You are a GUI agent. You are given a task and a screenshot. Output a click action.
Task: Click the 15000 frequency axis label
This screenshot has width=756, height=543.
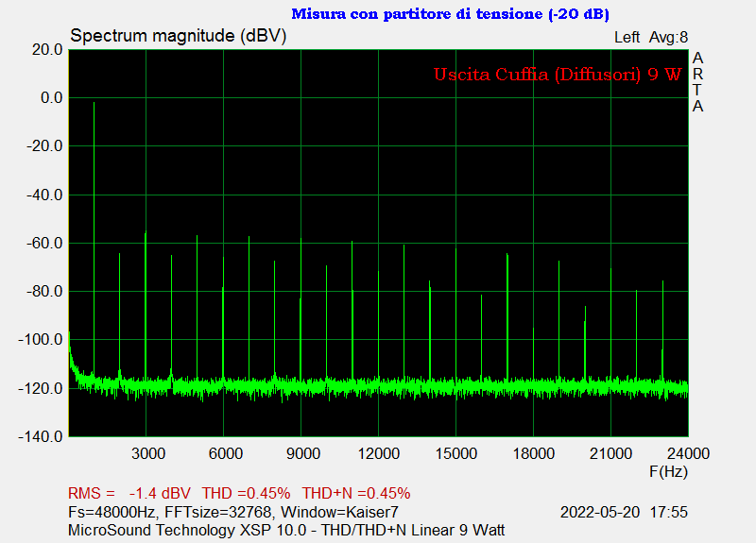pos(456,453)
